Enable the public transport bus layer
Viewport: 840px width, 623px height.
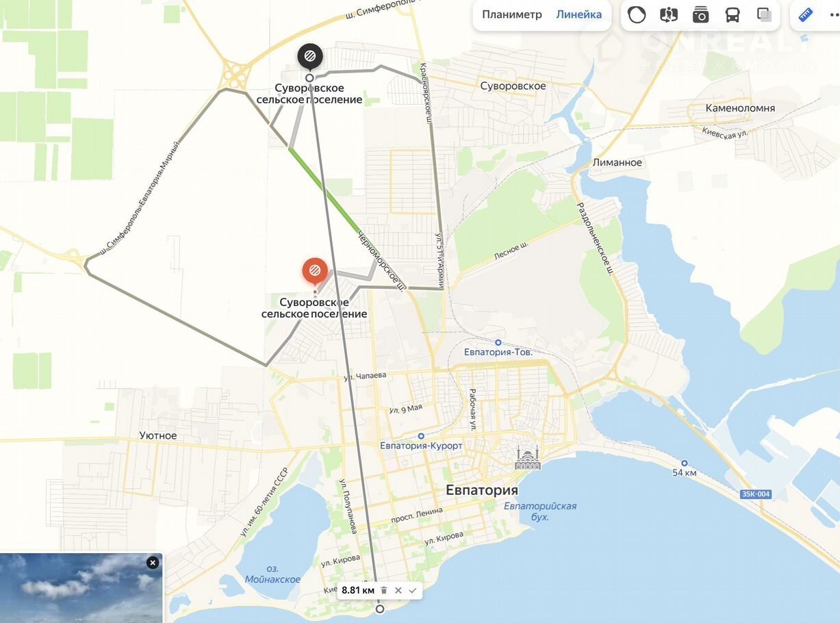[x=733, y=14]
